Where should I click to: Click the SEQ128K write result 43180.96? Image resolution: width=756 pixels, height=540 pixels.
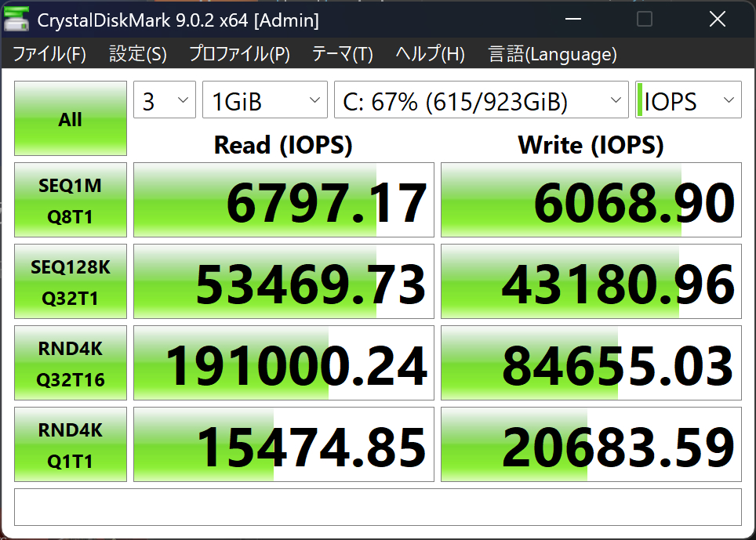click(591, 281)
